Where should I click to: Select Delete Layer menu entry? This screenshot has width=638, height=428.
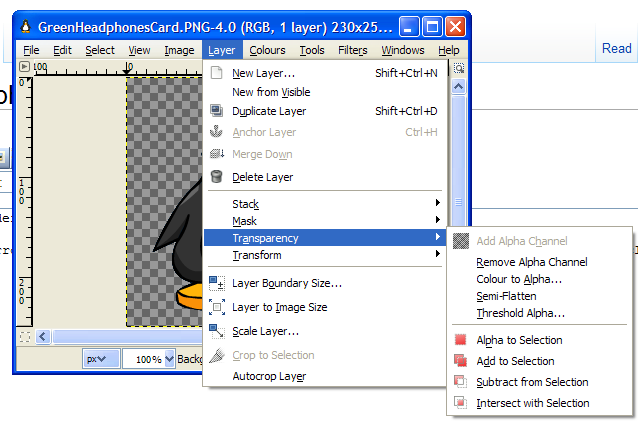point(325,177)
